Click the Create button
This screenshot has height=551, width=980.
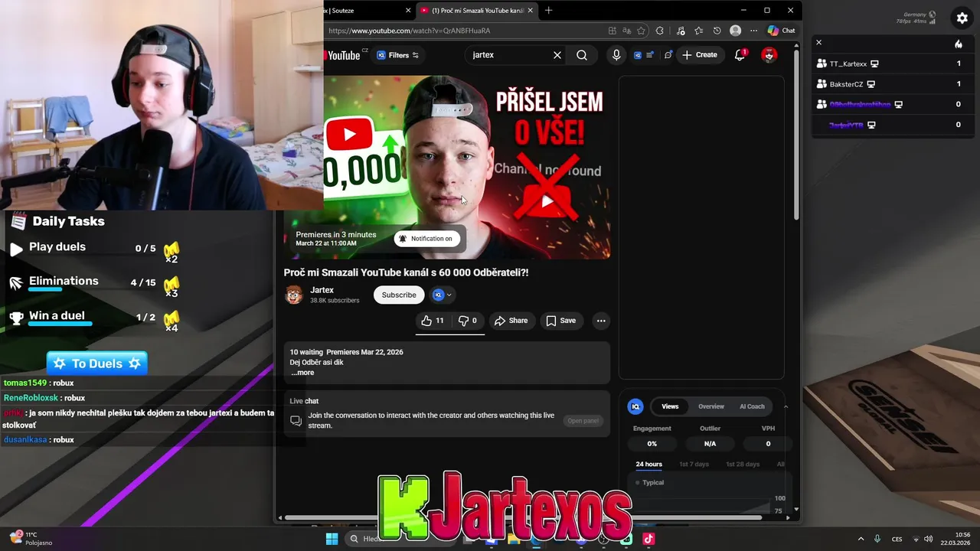click(x=700, y=55)
